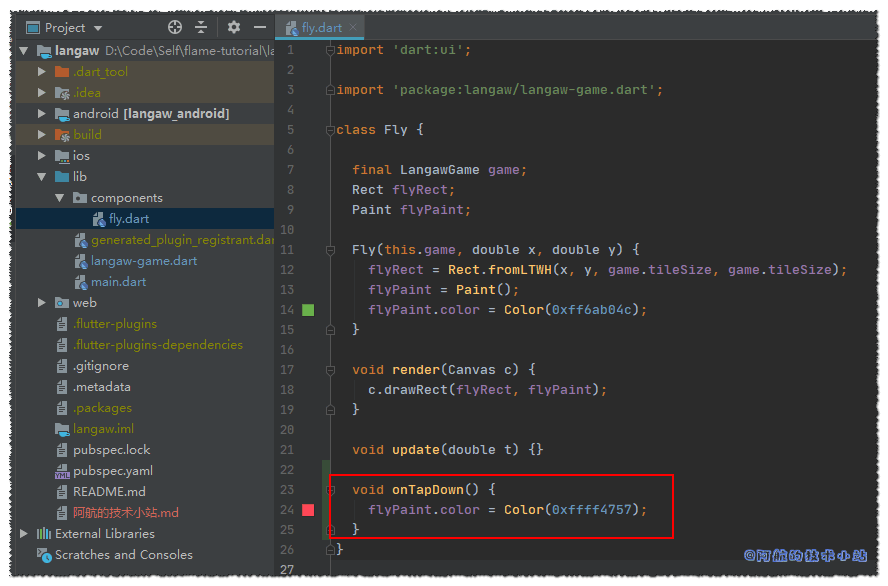Expand the android folder
Image resolution: width=888 pixels, height=586 pixels.
click(42, 114)
